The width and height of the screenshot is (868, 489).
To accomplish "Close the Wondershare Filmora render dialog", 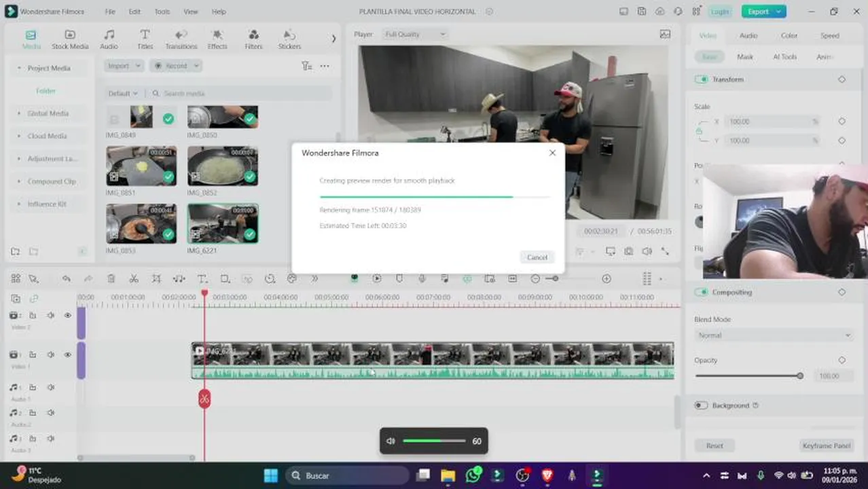I will pos(552,153).
